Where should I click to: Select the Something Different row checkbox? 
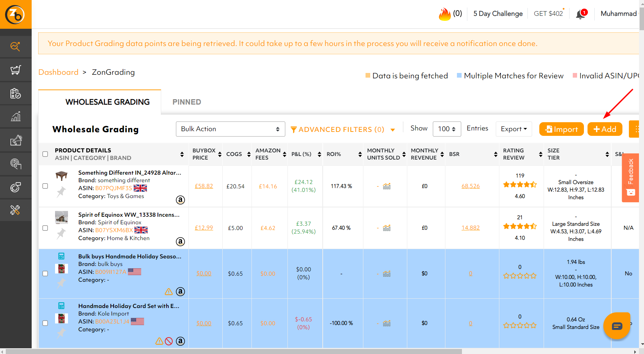pyautogui.click(x=45, y=186)
